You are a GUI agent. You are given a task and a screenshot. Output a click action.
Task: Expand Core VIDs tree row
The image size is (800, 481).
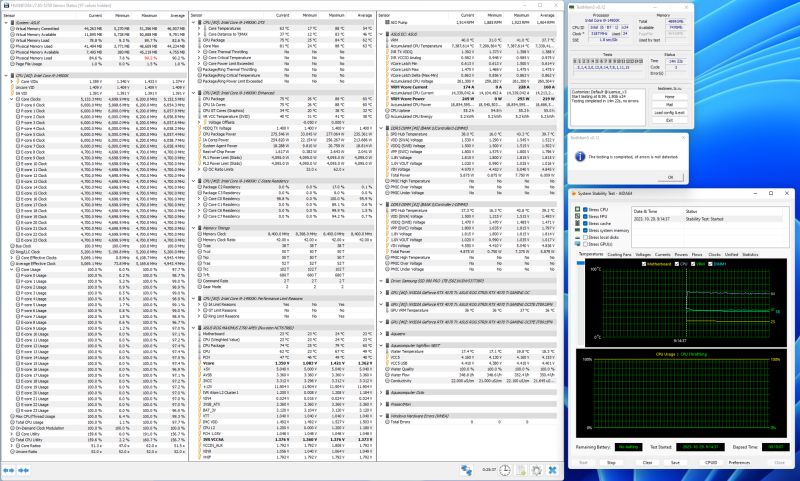pos(12,82)
